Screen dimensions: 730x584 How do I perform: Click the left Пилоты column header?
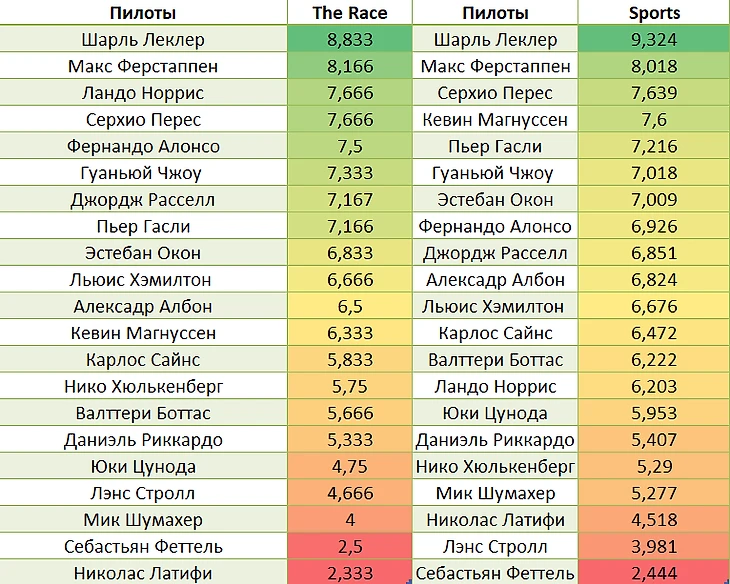[x=144, y=13]
